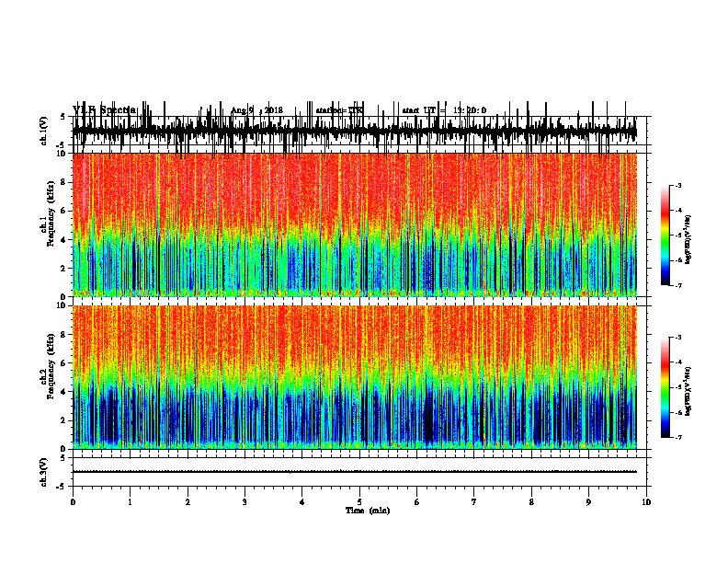
Task: Click the time axis tick label 9
Action: (588, 502)
